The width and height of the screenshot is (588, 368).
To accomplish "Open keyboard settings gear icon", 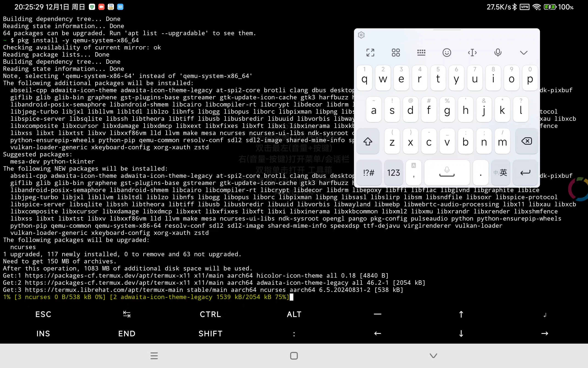I will tap(361, 35).
